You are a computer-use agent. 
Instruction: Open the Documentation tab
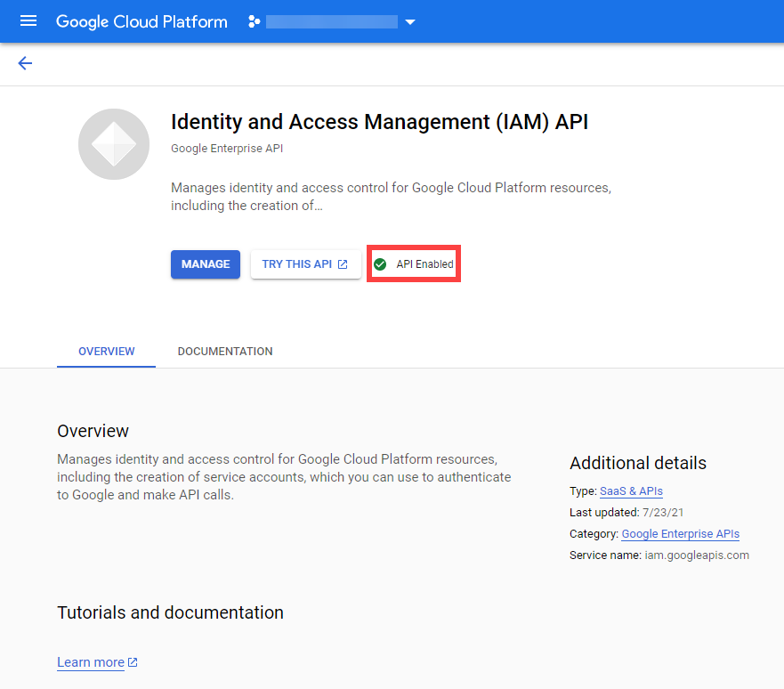225,352
